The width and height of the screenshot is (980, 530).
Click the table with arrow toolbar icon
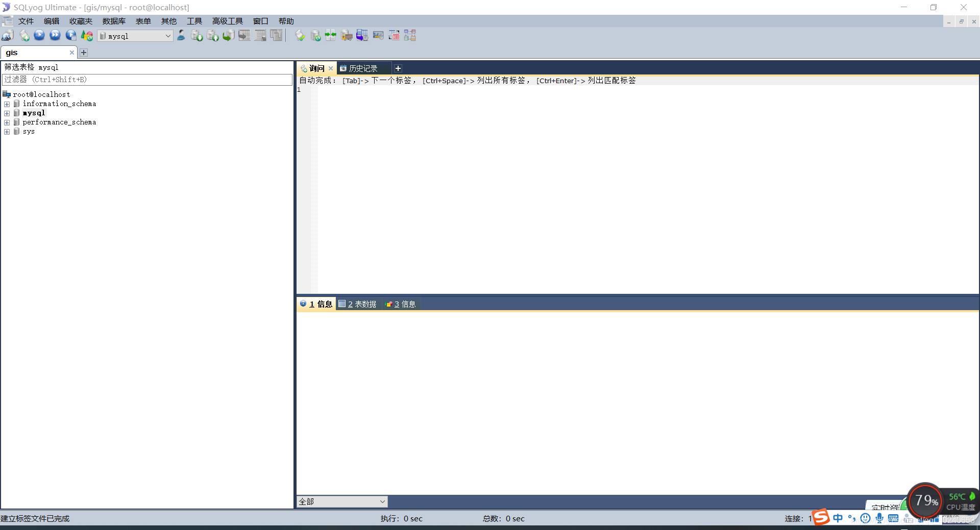244,36
